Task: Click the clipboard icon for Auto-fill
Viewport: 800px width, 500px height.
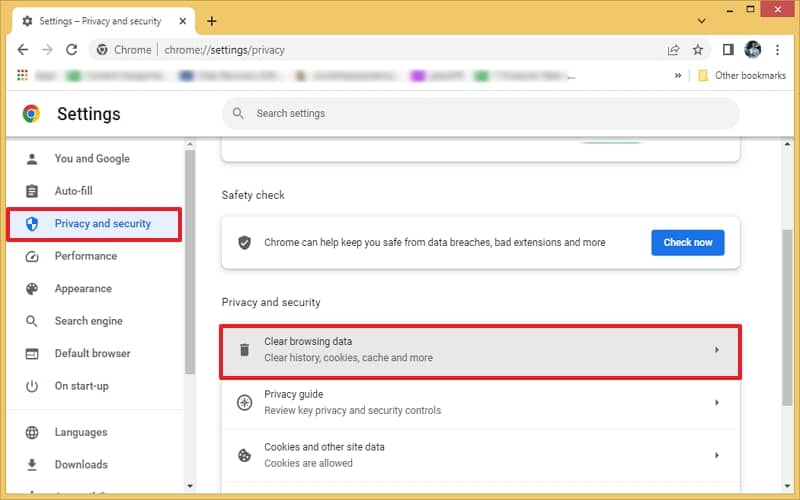Action: point(32,191)
